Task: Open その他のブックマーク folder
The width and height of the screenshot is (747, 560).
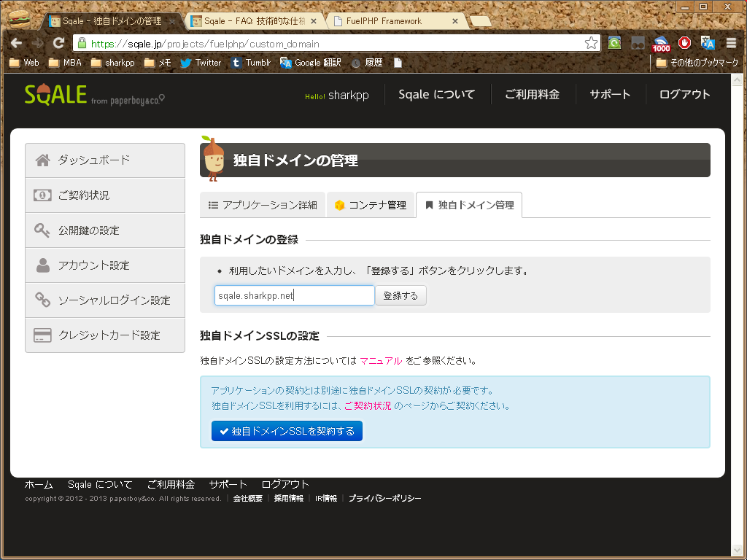Action: (x=697, y=63)
